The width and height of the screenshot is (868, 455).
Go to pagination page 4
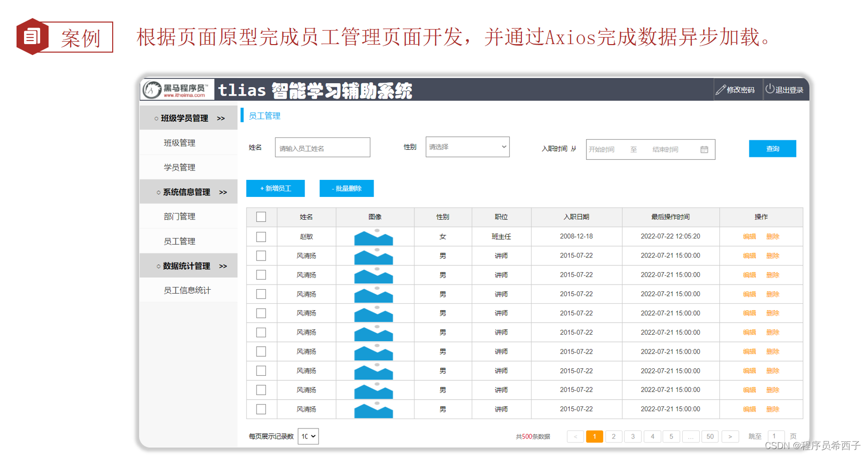point(652,436)
